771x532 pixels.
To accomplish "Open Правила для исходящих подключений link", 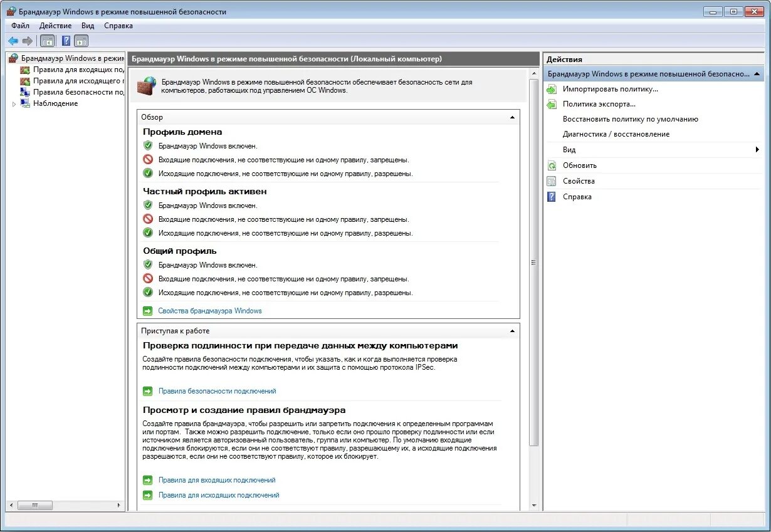I will (x=219, y=495).
